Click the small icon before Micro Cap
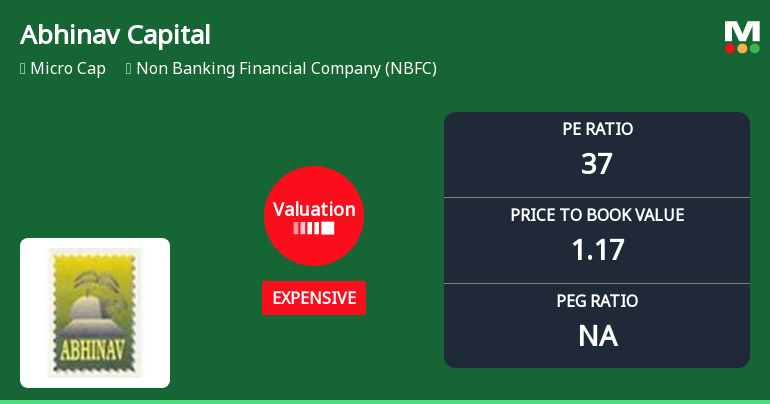The width and height of the screenshot is (770, 404). [x=22, y=69]
